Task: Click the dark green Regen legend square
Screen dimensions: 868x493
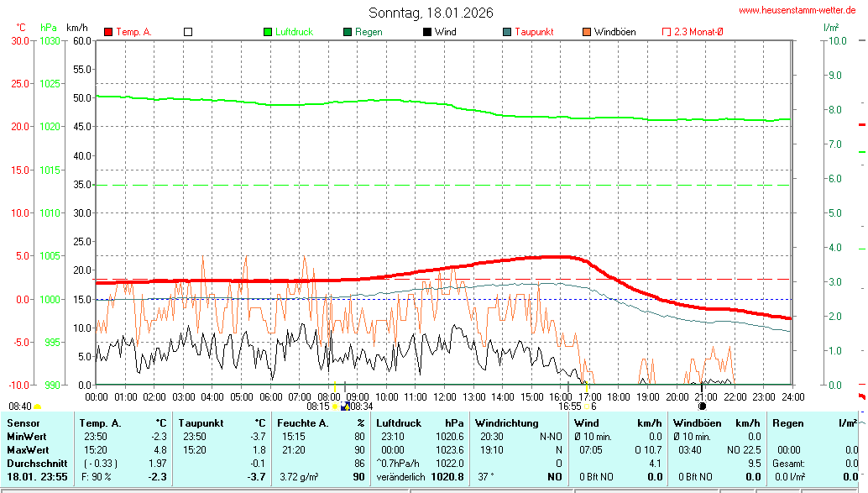Action: pyautogui.click(x=348, y=32)
